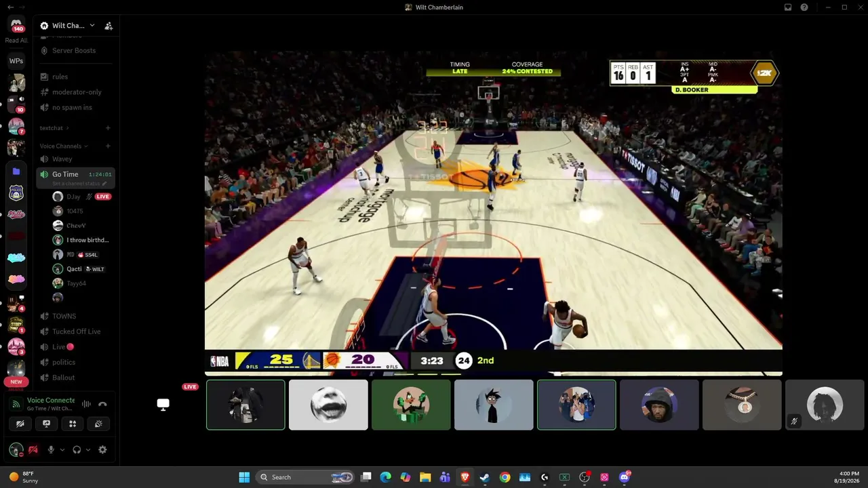Join the Tucked Off Live channel
Viewport: 868px width, 488px height.
75,331
